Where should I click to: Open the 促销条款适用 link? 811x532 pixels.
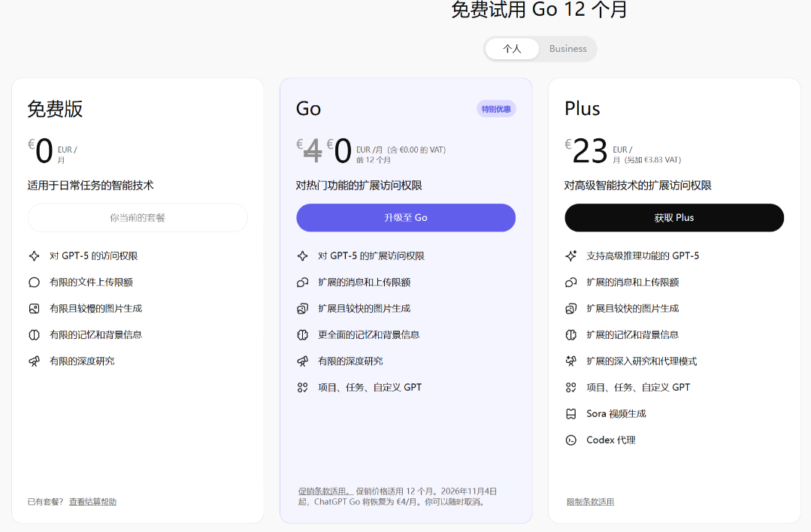tap(325, 491)
